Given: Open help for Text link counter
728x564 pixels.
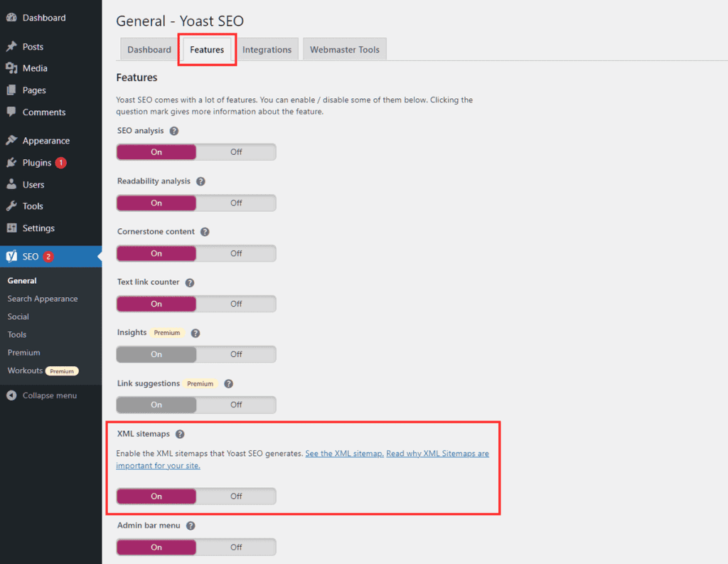Looking at the screenshot, I should click(x=190, y=282).
